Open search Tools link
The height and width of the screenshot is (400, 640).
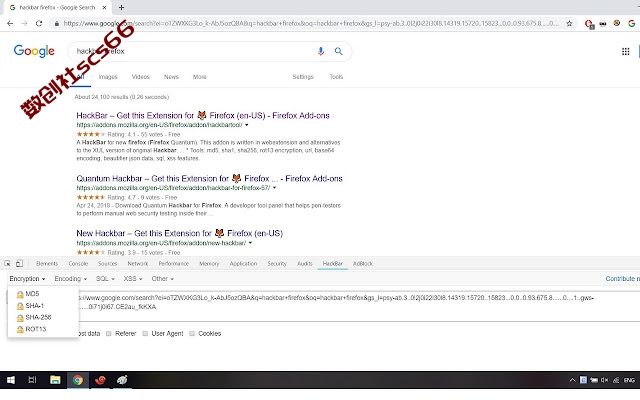pyautogui.click(x=336, y=77)
